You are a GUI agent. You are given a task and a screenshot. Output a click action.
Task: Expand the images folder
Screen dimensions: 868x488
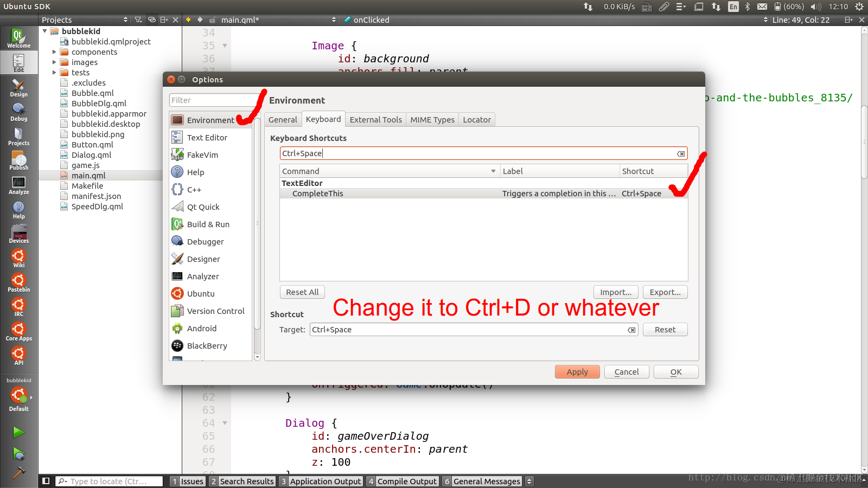54,62
